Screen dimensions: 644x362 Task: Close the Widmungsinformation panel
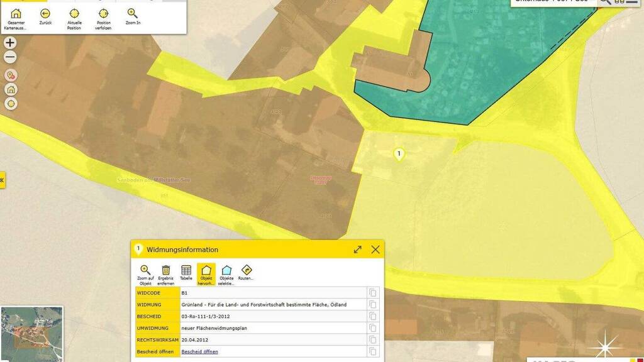coord(375,250)
